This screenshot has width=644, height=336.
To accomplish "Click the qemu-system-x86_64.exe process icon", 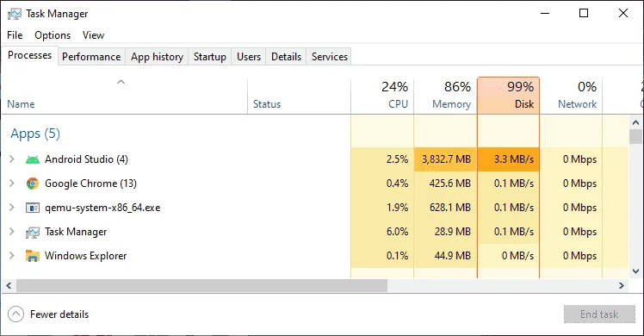I will tap(33, 208).
